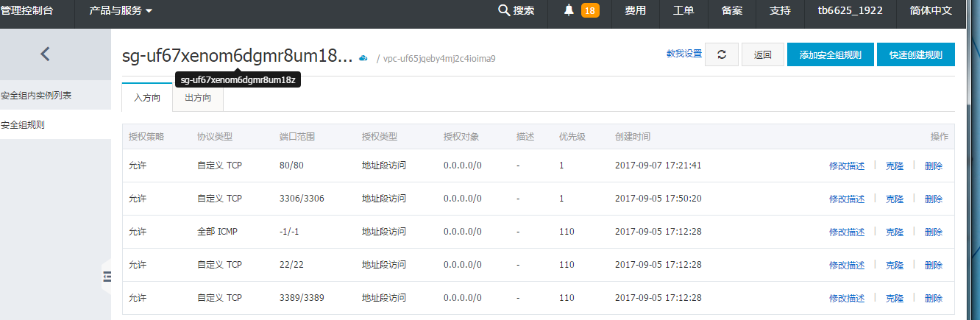Click 修改描述 for the 3306/3306 rule

coord(847,199)
